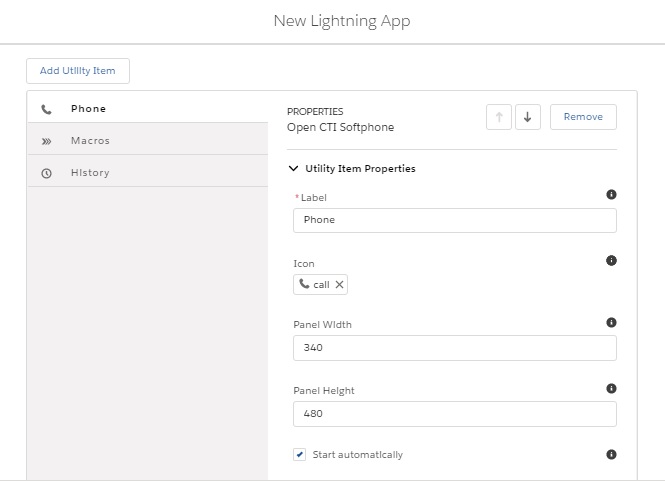Viewport: 665px width, 481px height.
Task: Click the Remove button
Action: point(583,117)
